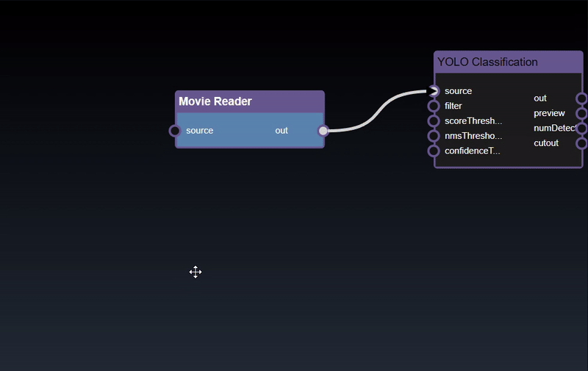Click the scoreThresh label text
588x371 pixels.
pos(473,121)
